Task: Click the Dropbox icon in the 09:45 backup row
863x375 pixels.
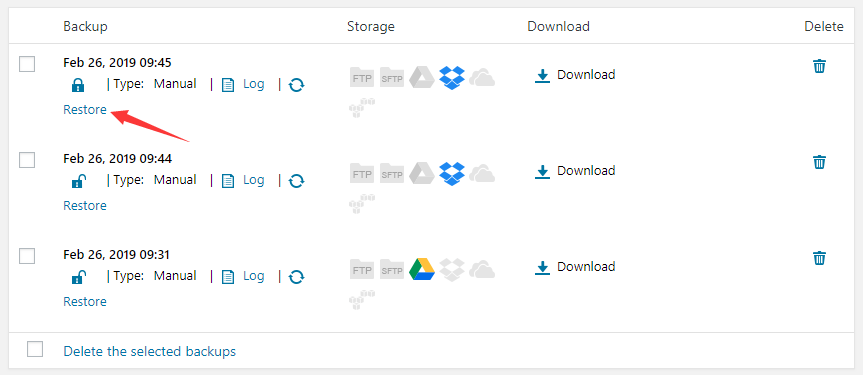Action: (452, 78)
